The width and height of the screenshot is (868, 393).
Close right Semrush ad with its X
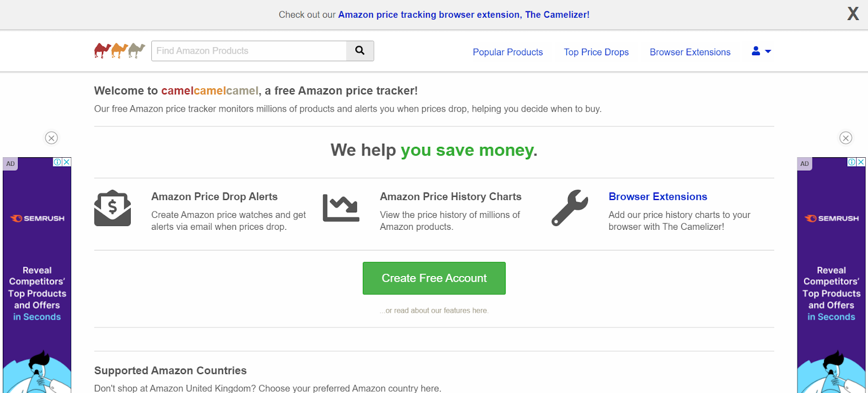(861, 162)
